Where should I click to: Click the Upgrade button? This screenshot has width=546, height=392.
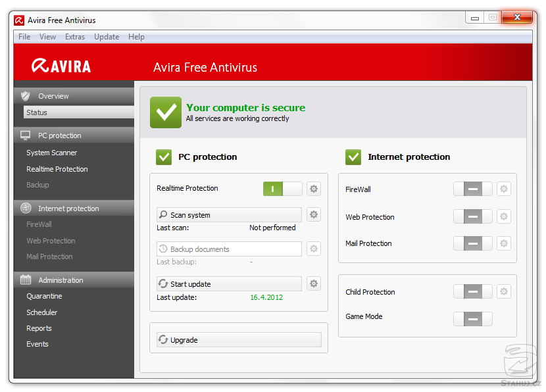point(239,339)
